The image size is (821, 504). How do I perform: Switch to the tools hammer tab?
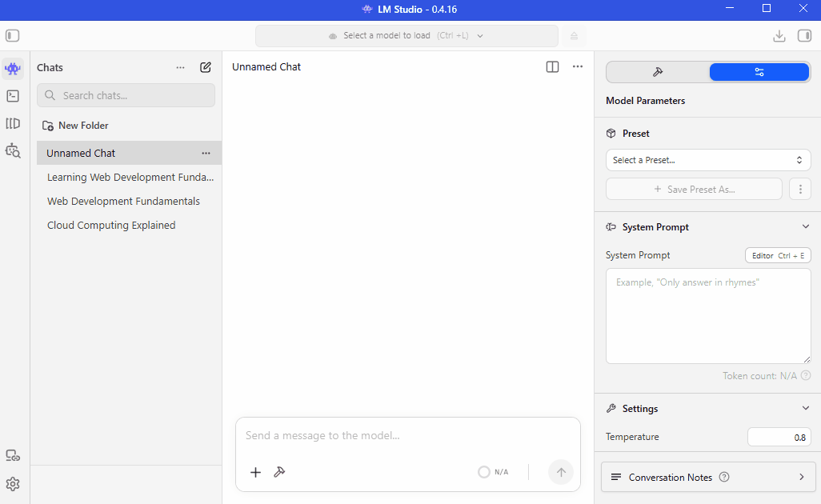658,72
